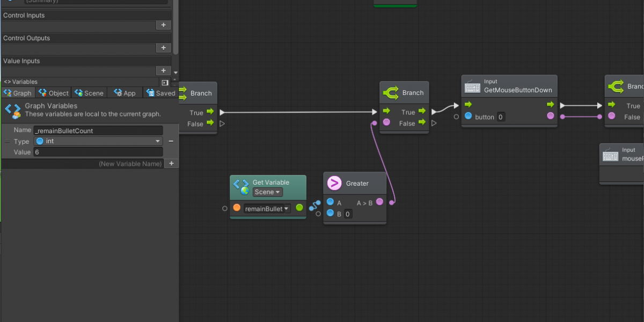Click the button value field on GetMouseButtonDown
Viewport: 644px width, 322px height.
click(500, 117)
